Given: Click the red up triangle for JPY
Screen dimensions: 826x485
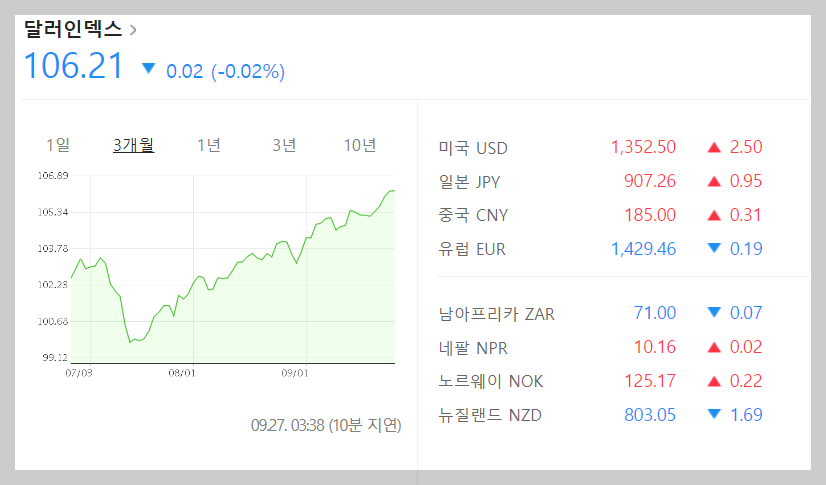Looking at the screenshot, I should [714, 182].
